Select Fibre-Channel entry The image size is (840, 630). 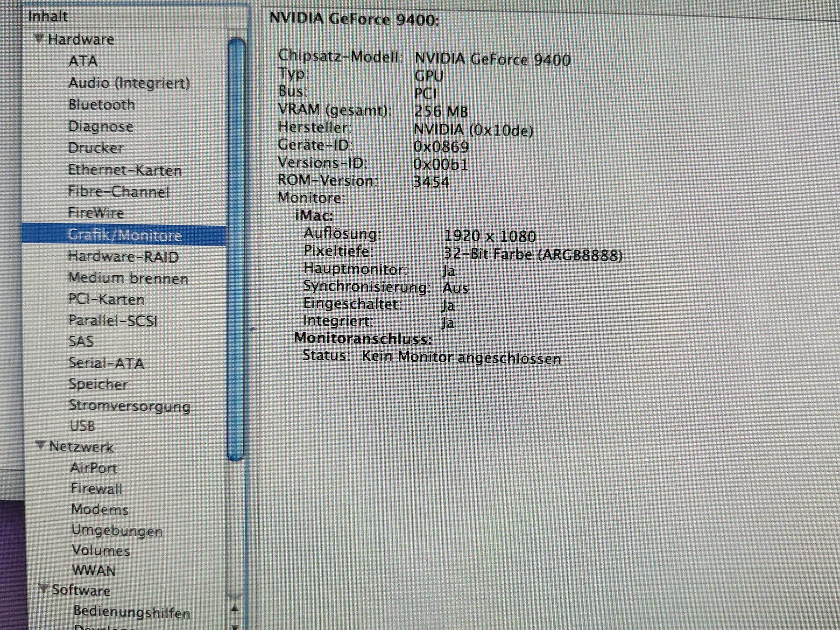[x=119, y=192]
